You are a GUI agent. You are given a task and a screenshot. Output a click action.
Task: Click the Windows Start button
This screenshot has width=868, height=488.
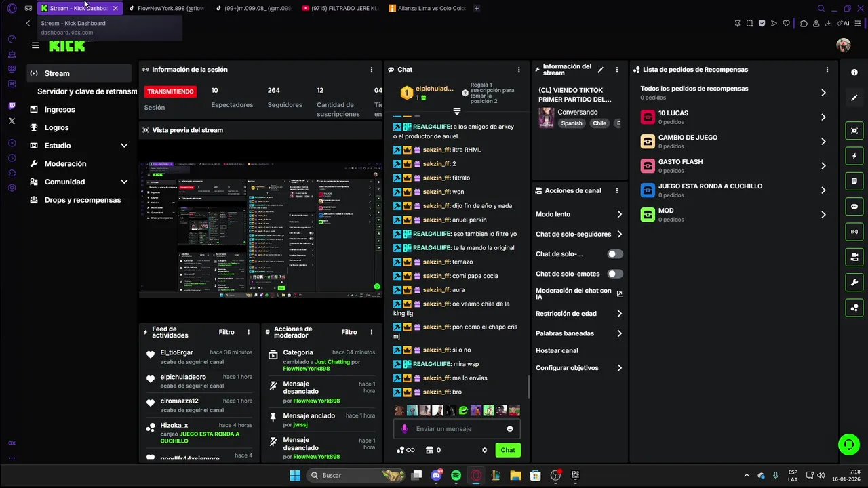295,476
